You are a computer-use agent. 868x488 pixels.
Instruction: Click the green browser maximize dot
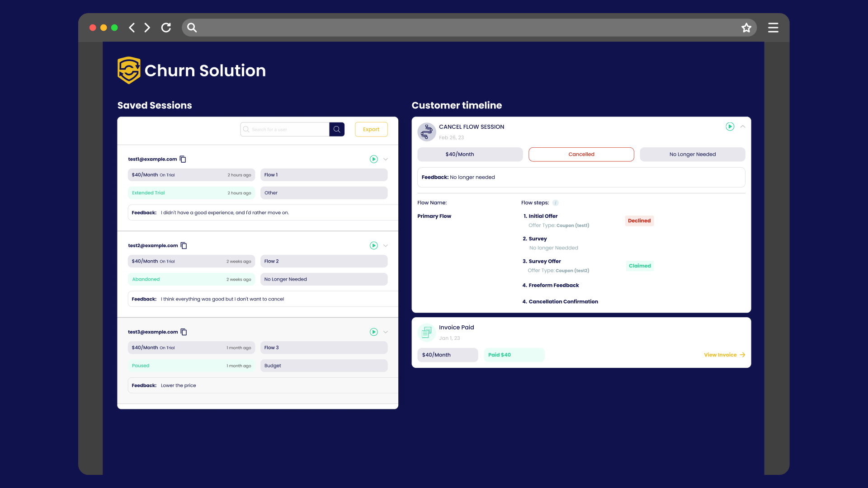coord(114,28)
